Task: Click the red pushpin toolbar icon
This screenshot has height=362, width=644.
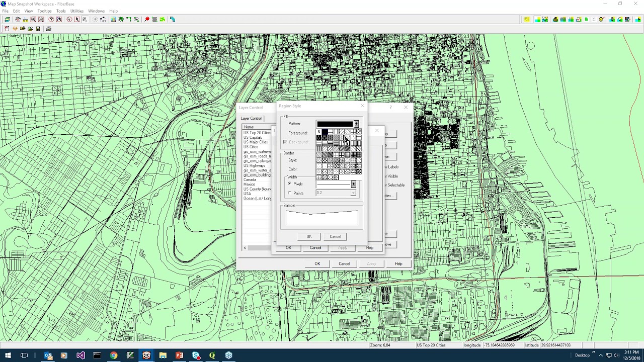Action: tap(147, 19)
